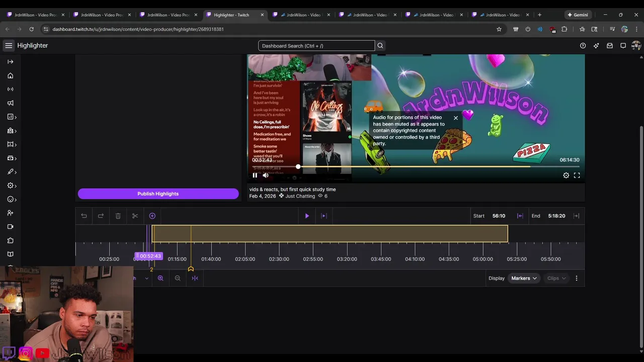Open the sparkle icon in dashboard header

click(596, 46)
